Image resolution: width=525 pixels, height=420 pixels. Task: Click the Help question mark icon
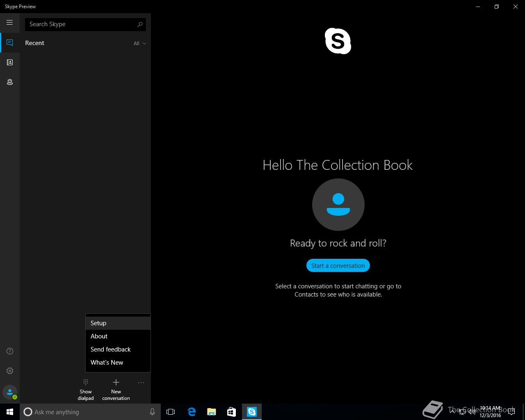[10, 351]
